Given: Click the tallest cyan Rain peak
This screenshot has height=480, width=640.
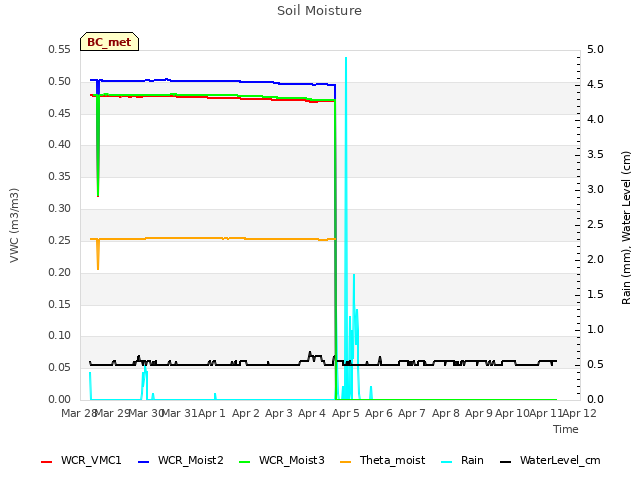Looking at the screenshot, I should 346,58.
